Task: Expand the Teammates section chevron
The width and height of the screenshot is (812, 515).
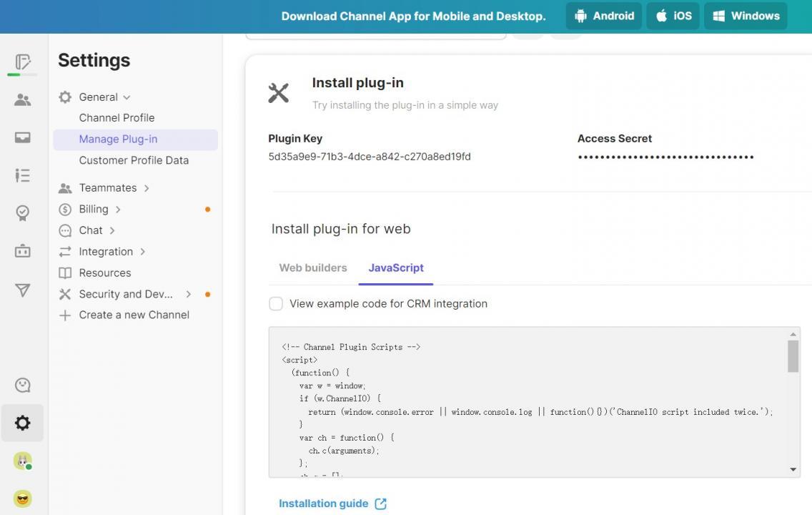Action: click(x=147, y=188)
